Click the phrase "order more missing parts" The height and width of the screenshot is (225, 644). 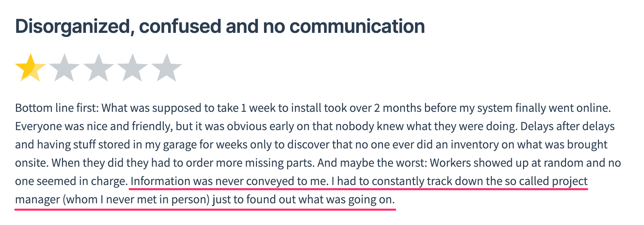250,163
